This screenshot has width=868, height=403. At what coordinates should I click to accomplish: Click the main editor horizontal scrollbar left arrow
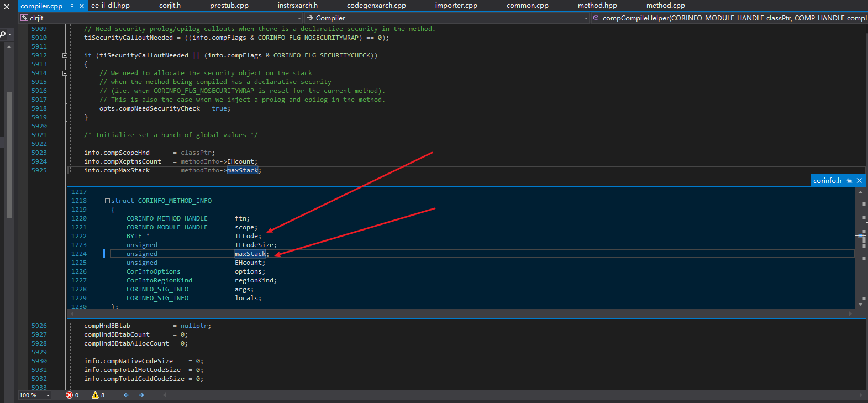pos(164,395)
